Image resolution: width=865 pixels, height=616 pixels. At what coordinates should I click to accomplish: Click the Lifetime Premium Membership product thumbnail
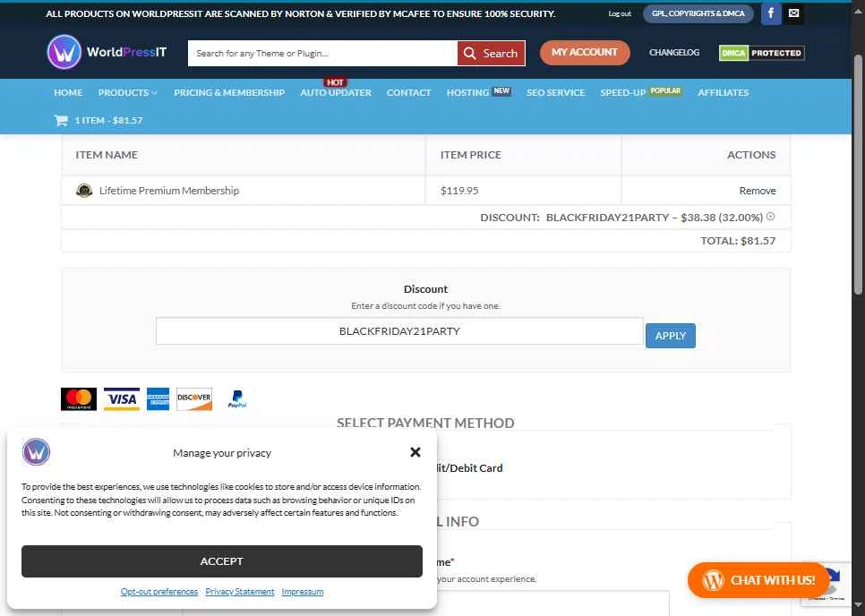pos(84,190)
